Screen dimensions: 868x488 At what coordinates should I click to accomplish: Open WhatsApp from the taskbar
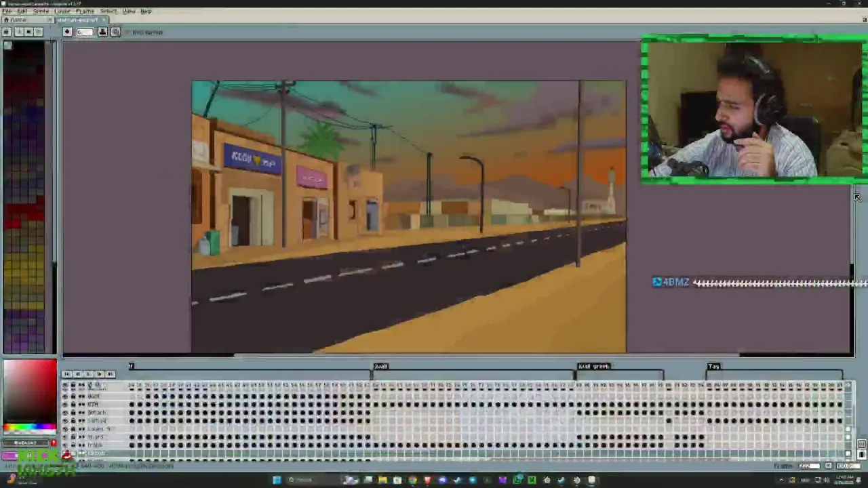[x=517, y=481]
